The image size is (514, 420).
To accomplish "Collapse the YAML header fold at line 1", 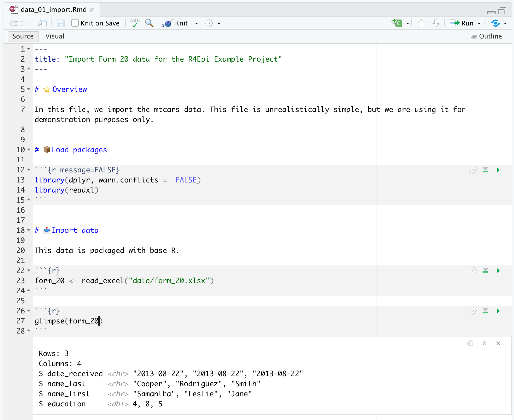I will click(x=29, y=49).
